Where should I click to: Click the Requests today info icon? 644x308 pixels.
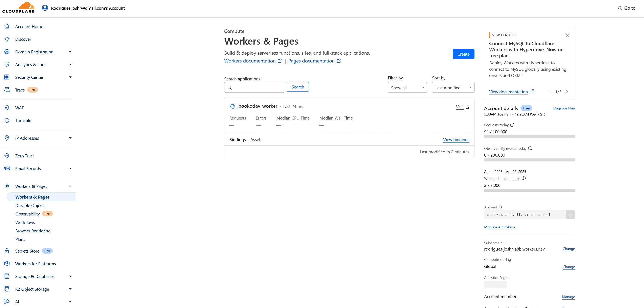(512, 125)
